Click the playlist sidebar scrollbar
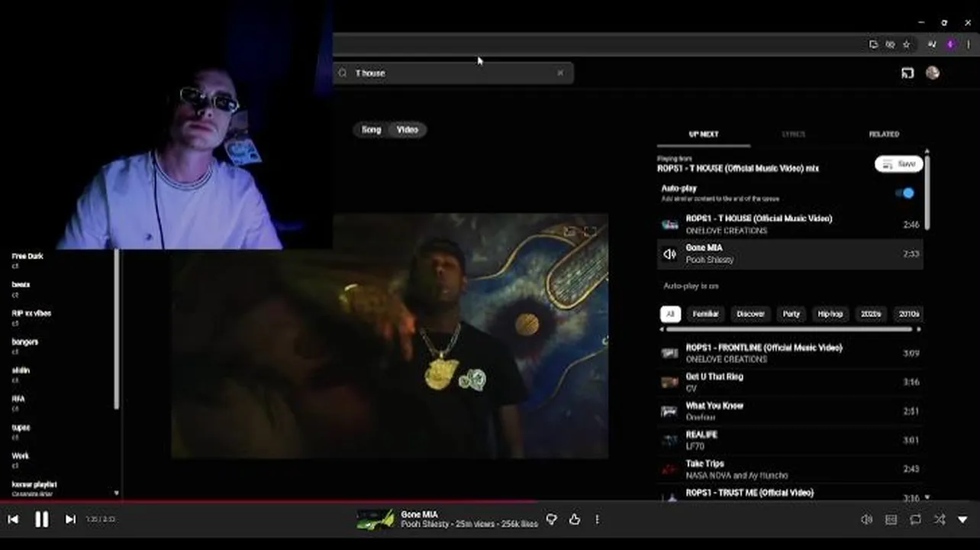 (117, 328)
